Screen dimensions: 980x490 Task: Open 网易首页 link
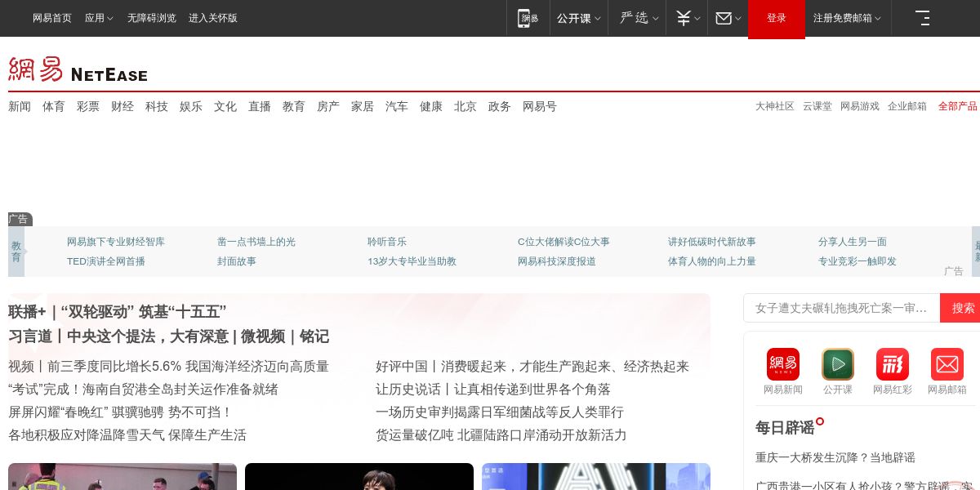pos(52,18)
